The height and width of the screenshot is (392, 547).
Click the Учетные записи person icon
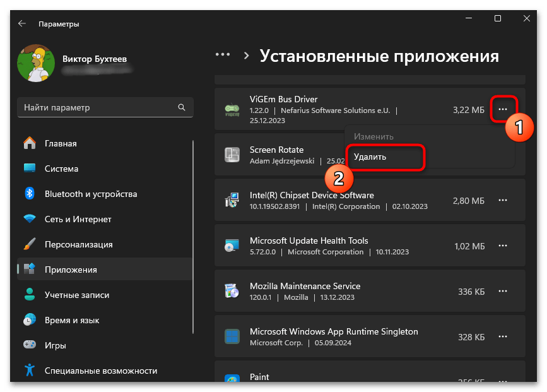(x=30, y=295)
